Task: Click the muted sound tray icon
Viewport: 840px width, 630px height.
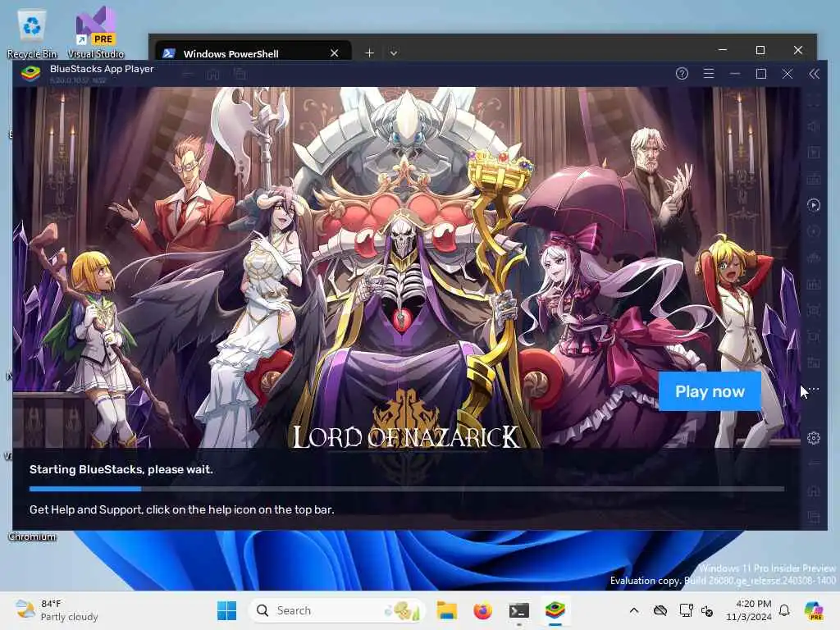Action: tap(707, 610)
